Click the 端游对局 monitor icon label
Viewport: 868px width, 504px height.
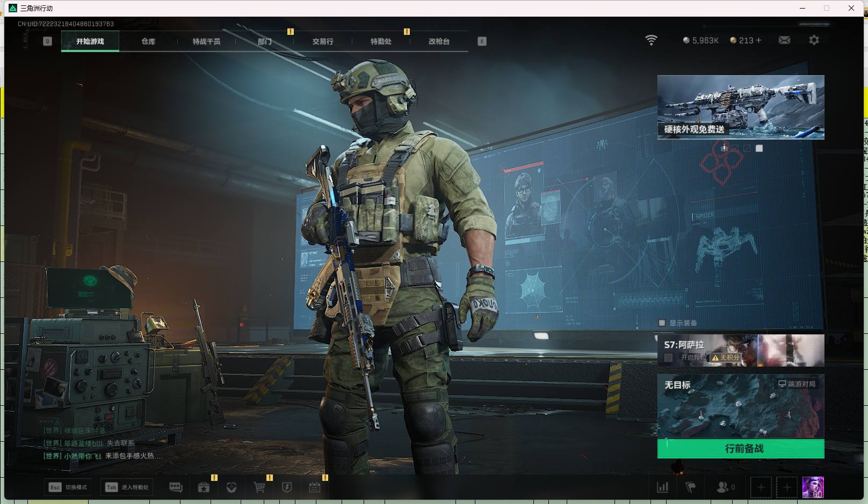click(797, 384)
